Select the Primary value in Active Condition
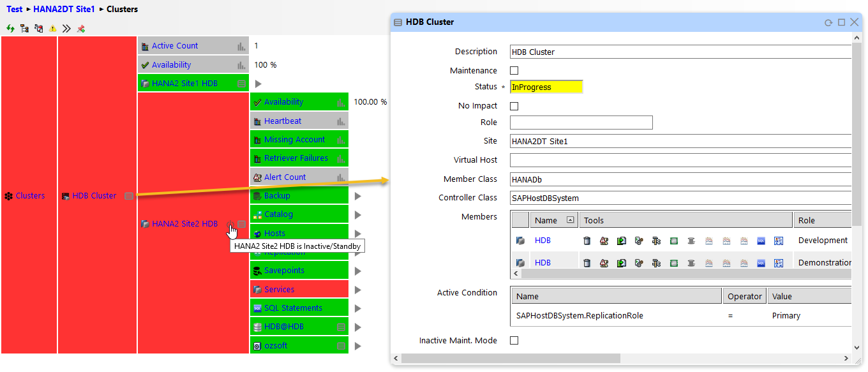The width and height of the screenshot is (868, 372). click(x=786, y=316)
